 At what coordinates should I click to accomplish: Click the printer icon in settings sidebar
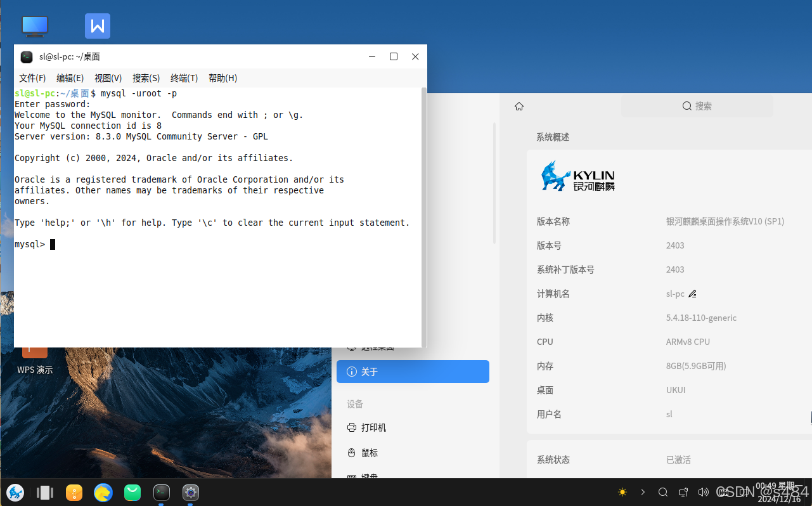point(352,427)
